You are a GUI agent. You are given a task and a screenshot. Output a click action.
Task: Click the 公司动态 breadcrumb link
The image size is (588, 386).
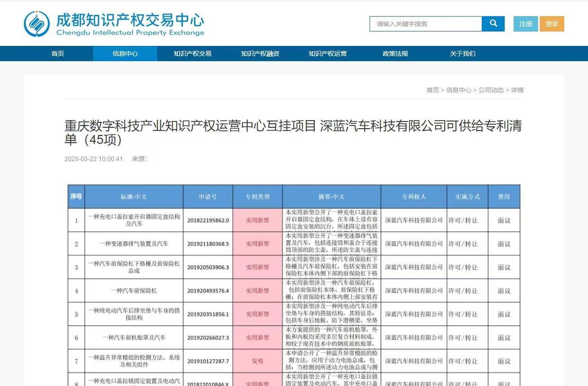(491, 89)
